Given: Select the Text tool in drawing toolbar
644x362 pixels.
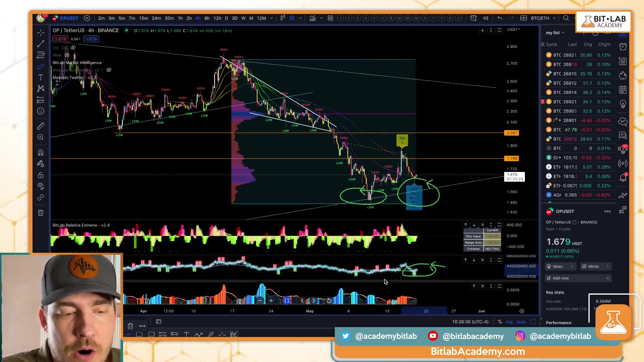Looking at the screenshot, I should click(41, 77).
